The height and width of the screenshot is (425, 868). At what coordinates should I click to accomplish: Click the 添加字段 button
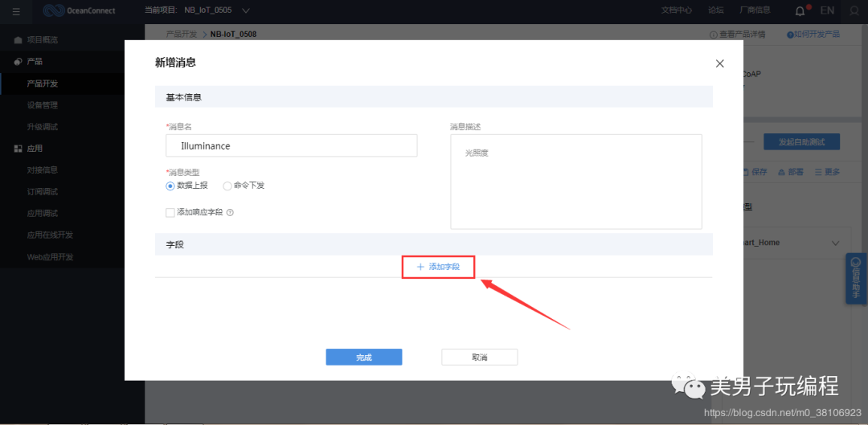click(x=439, y=267)
